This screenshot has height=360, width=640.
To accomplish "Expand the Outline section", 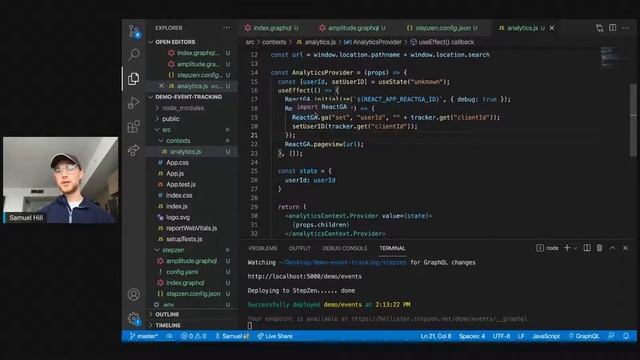I will click(x=167, y=314).
